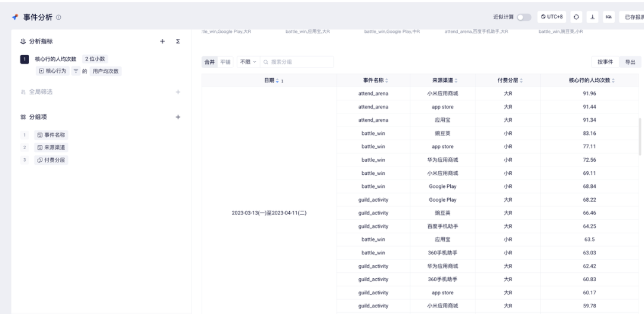Click the 分析指标 section icon
This screenshot has width=644, height=314.
(x=23, y=42)
